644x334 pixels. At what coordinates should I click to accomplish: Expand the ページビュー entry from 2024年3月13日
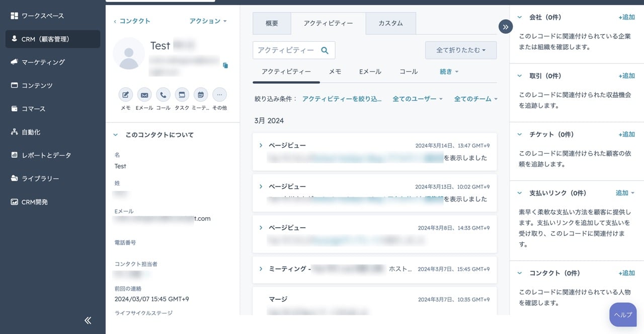261,186
